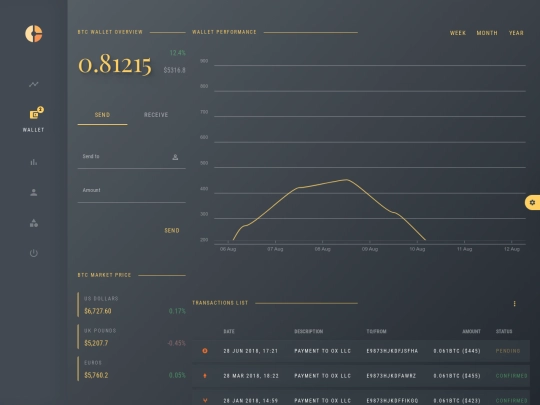Sort by the Description column header
Viewport: 540px width, 405px height.
point(309,331)
